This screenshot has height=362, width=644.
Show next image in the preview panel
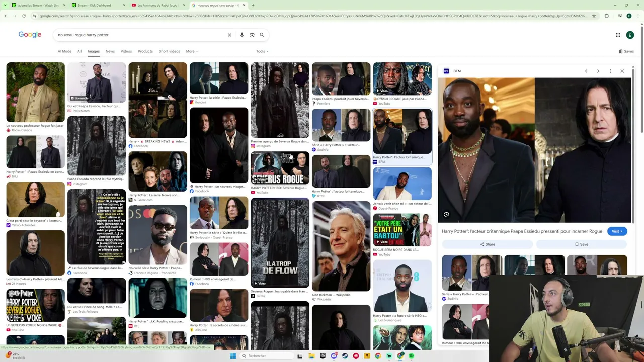click(598, 71)
